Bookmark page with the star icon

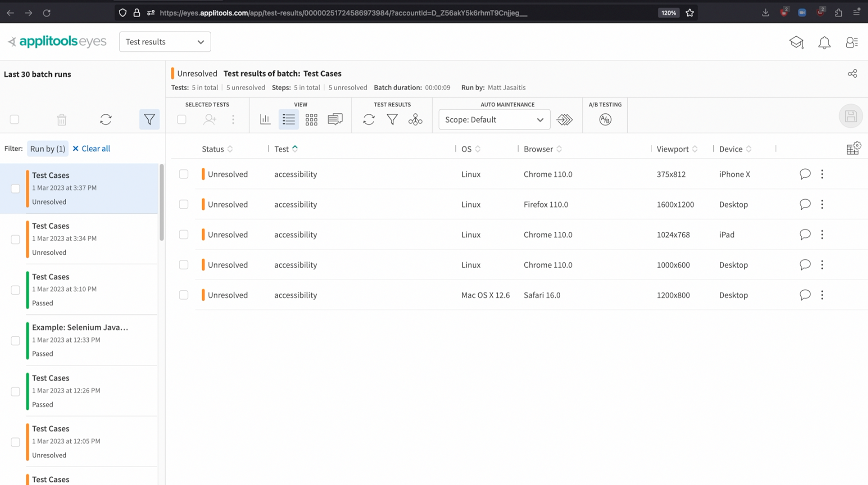(690, 13)
